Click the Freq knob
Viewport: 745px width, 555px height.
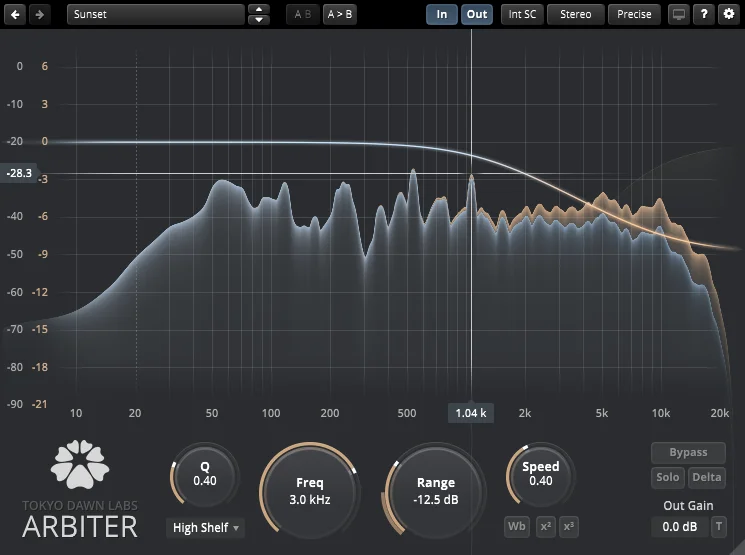pos(310,491)
